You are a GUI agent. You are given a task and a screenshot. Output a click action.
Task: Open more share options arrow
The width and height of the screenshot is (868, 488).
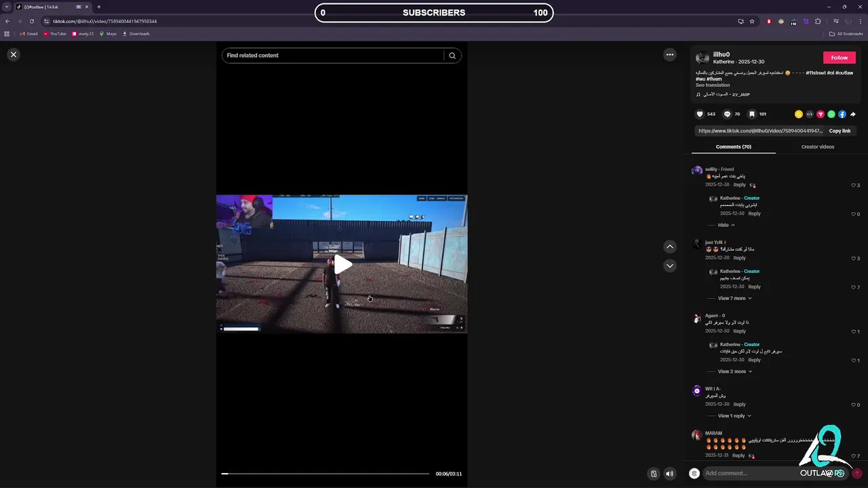853,114
